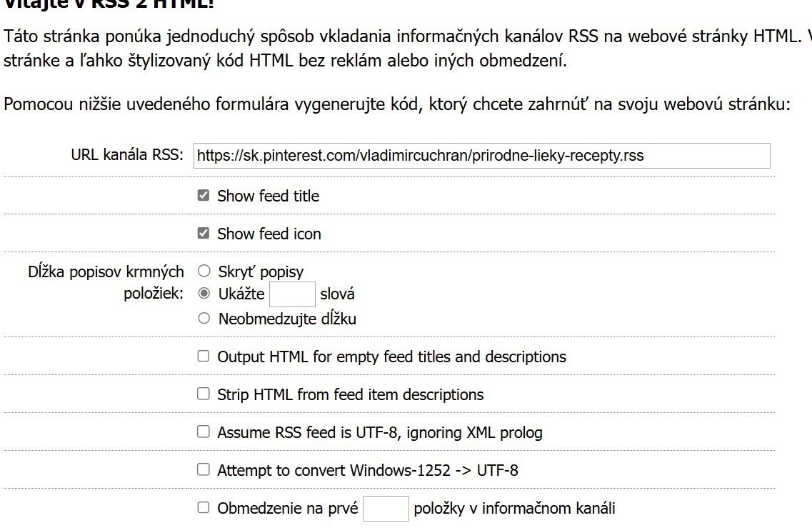Check the Assume RSS feed is UTF-8 box
This screenshot has width=812, height=528.
coord(204,432)
